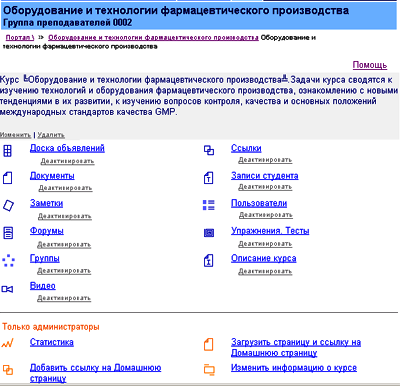Open the Заметки link

[x=46, y=203]
